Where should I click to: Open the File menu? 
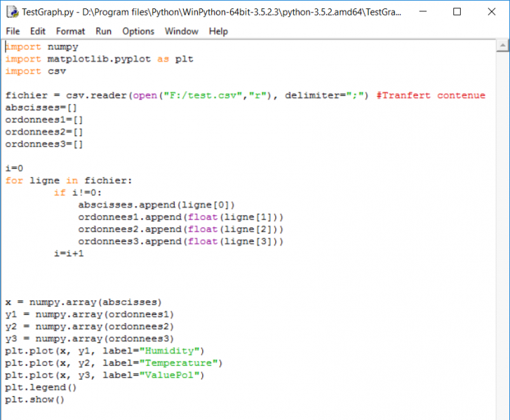(x=13, y=31)
